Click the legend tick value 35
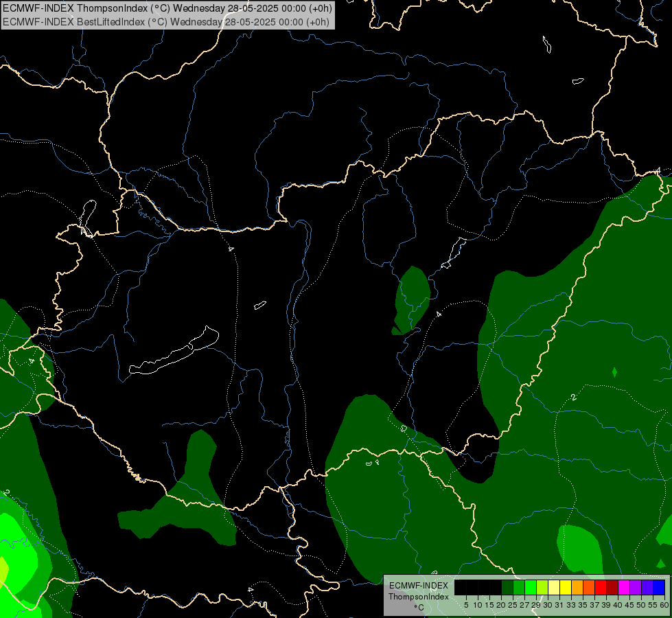This screenshot has height=618, width=672. 583,605
